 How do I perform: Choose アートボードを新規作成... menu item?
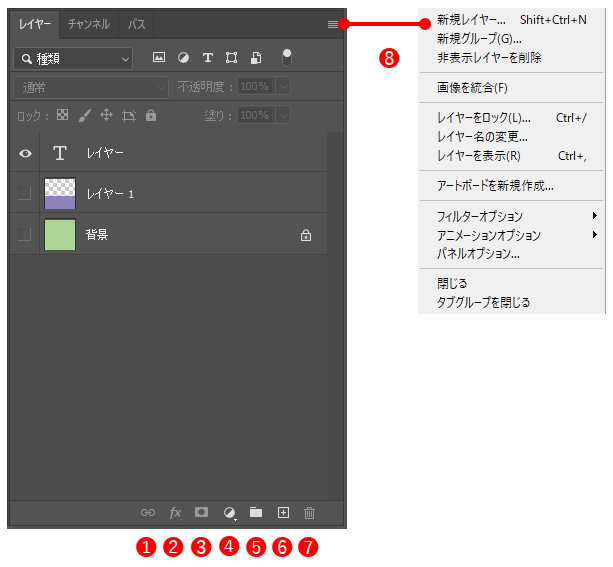511,186
